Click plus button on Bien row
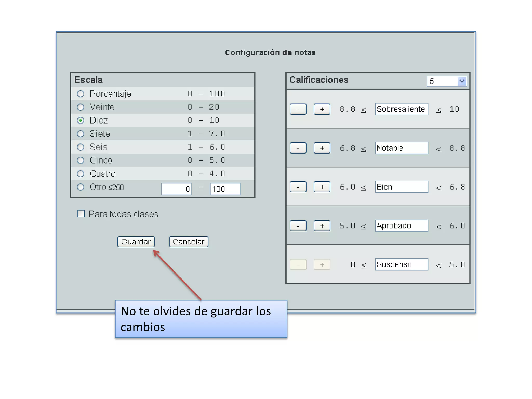Viewport: 532px width, 399px height. click(322, 187)
